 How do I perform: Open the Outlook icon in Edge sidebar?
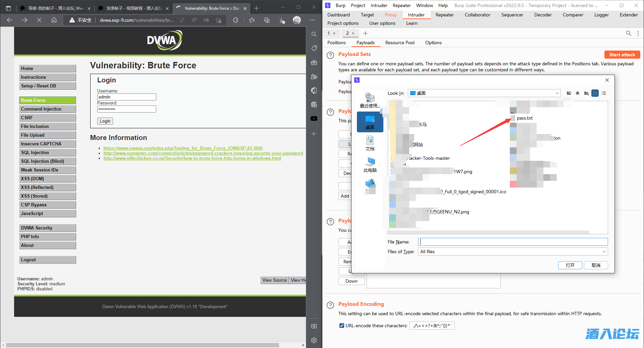pyautogui.click(x=314, y=105)
